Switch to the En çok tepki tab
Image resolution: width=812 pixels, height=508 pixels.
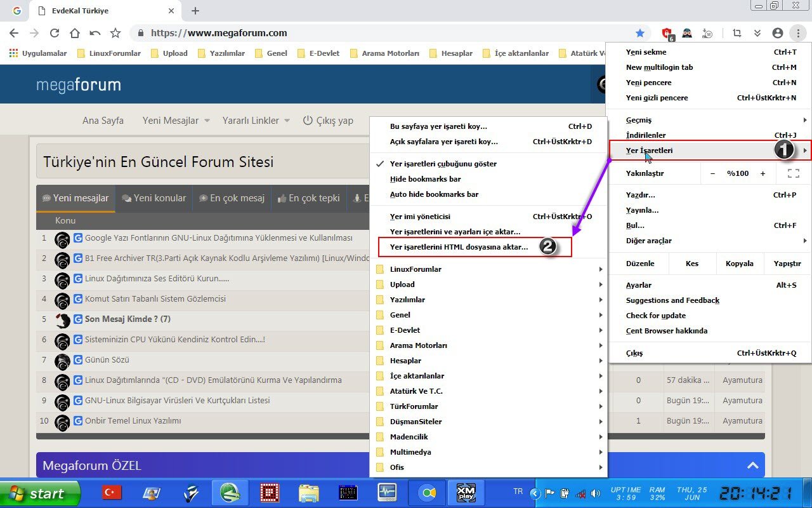[x=309, y=198]
